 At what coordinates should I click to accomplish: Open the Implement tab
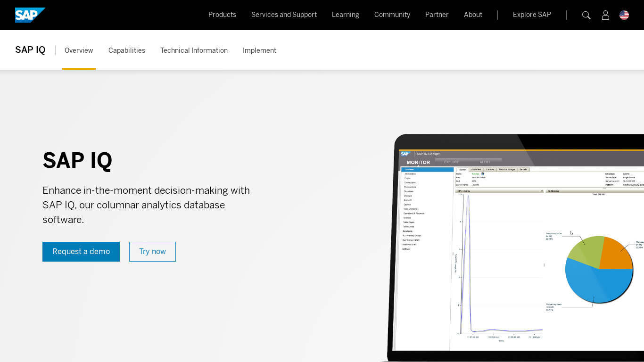tap(259, 50)
